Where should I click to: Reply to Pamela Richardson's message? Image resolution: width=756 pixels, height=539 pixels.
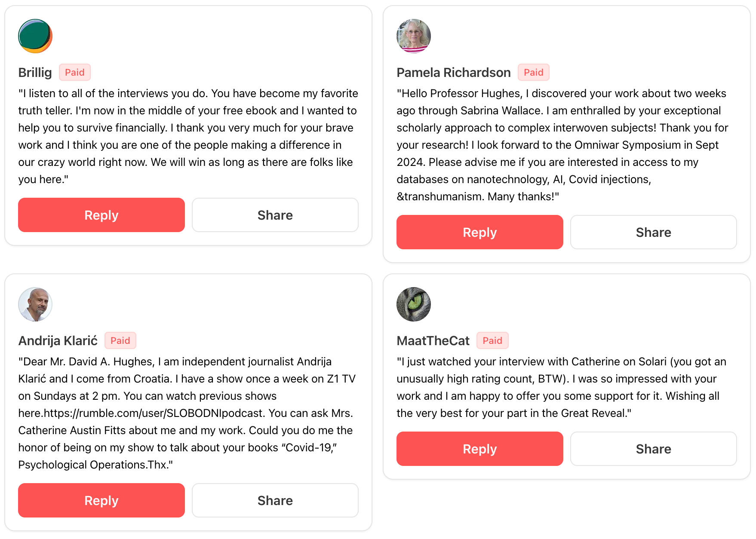coord(480,232)
